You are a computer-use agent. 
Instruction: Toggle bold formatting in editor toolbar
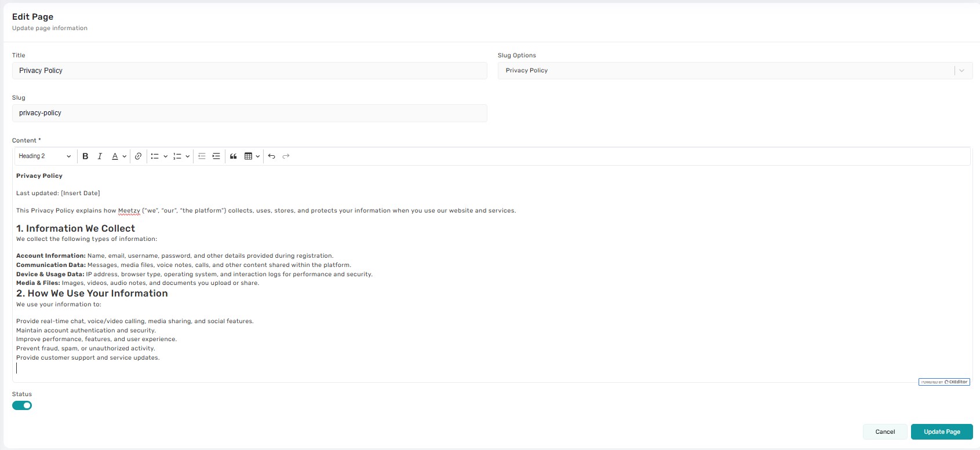click(85, 156)
